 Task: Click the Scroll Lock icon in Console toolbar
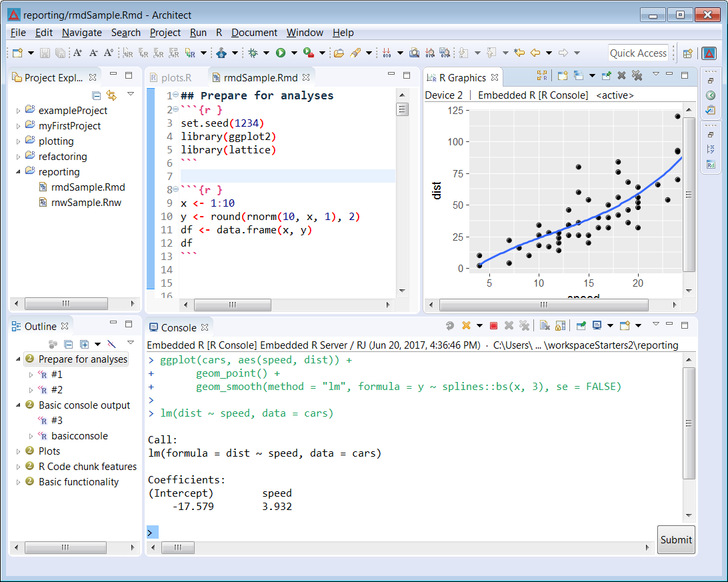560,325
